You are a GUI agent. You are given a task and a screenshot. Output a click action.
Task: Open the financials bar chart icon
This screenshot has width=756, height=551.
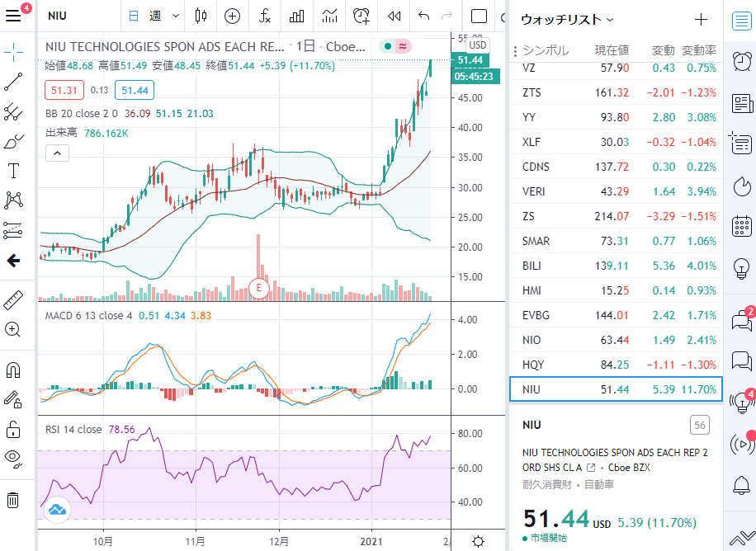pos(296,16)
